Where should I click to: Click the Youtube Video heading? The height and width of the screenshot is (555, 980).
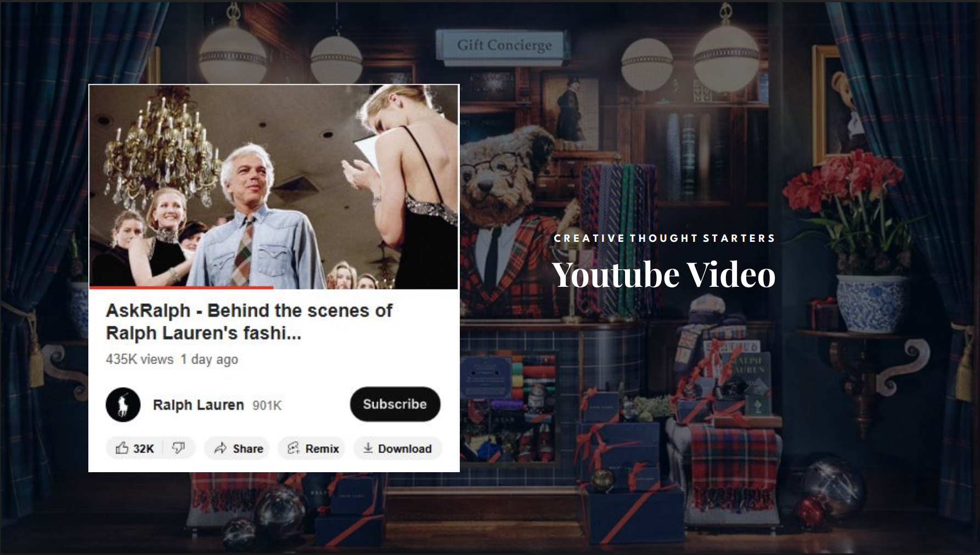click(x=663, y=274)
